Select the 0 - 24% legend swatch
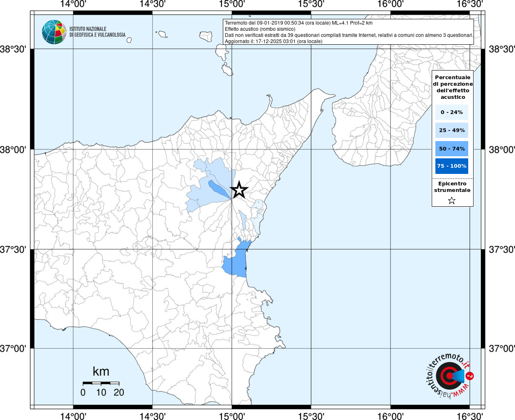Image resolution: width=515 pixels, height=420 pixels. click(x=452, y=112)
